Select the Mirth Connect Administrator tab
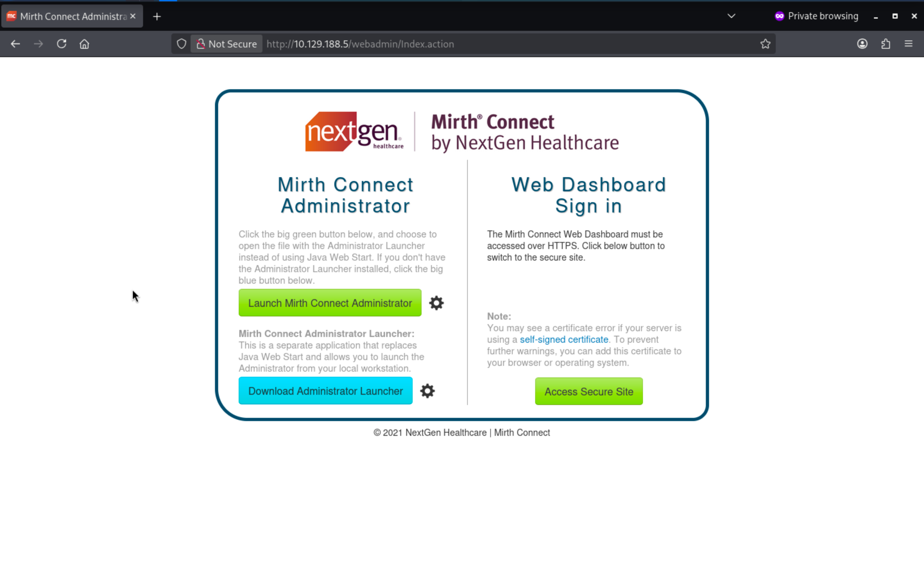Screen dimensions: 924x561 click(x=67, y=16)
